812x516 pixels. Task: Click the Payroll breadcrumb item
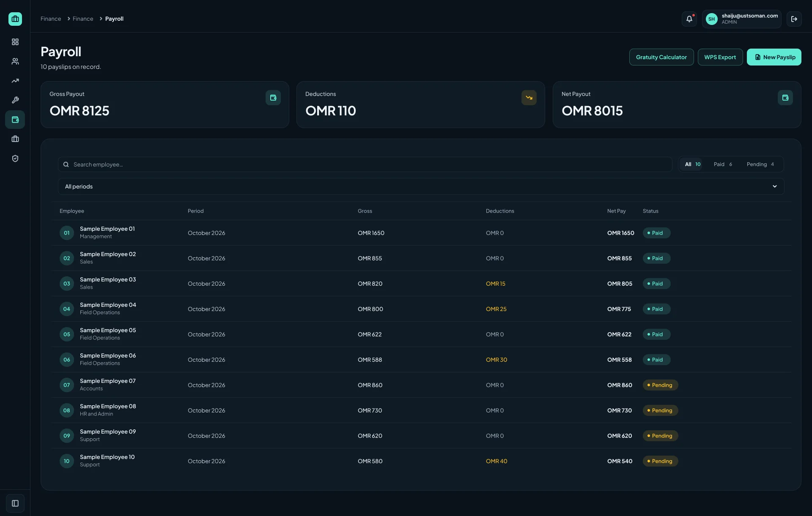click(114, 19)
